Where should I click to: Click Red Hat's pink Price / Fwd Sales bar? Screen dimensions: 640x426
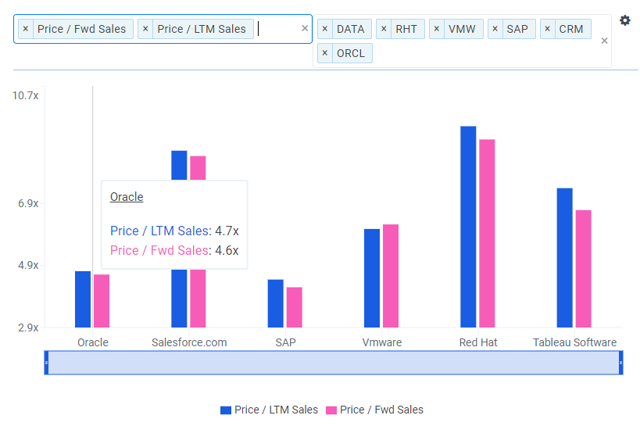[x=487, y=233]
